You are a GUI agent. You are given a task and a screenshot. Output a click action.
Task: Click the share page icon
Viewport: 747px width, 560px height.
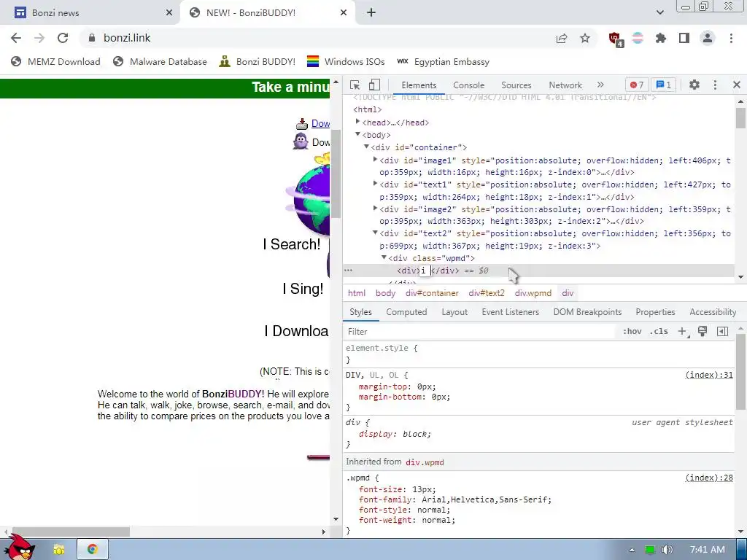562,38
